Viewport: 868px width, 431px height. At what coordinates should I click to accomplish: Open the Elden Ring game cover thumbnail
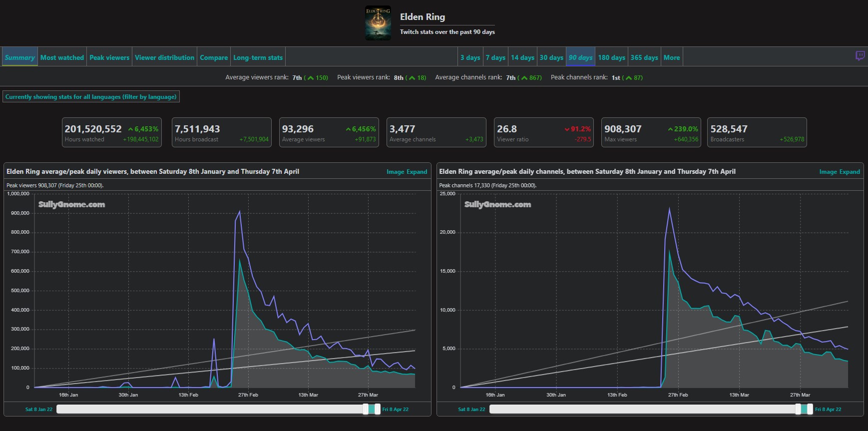coord(378,23)
